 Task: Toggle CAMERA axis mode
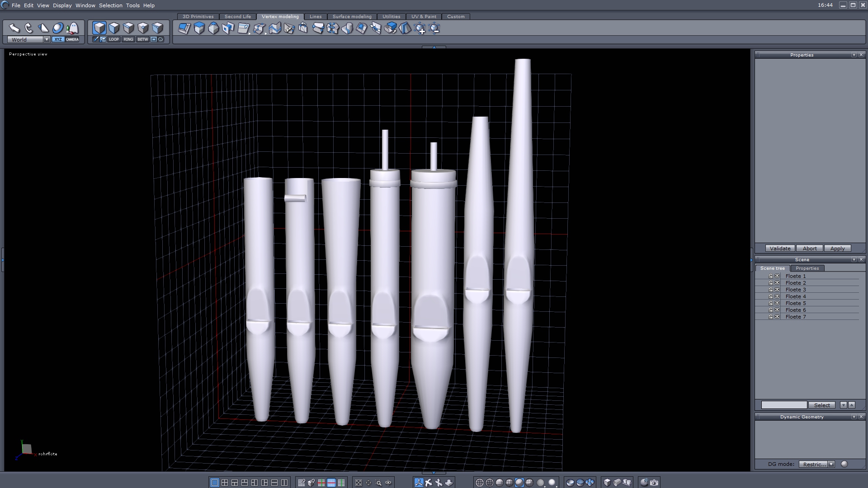[72, 39]
